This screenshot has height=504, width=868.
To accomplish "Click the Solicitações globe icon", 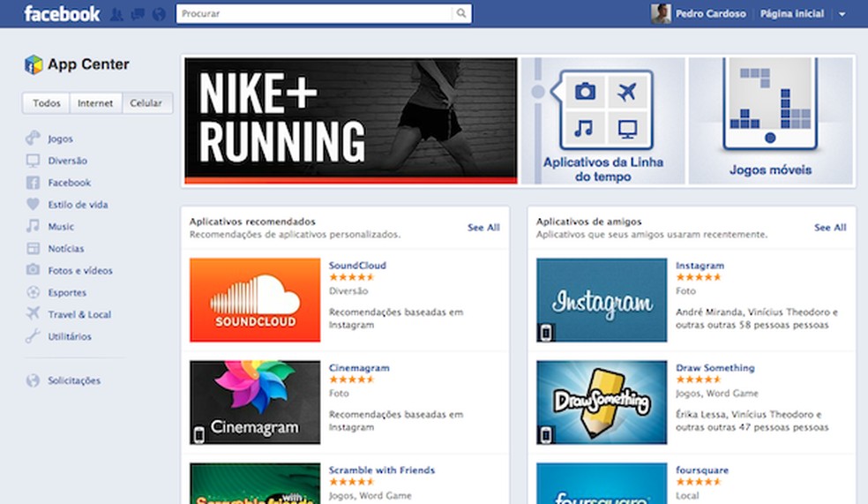I will [34, 380].
